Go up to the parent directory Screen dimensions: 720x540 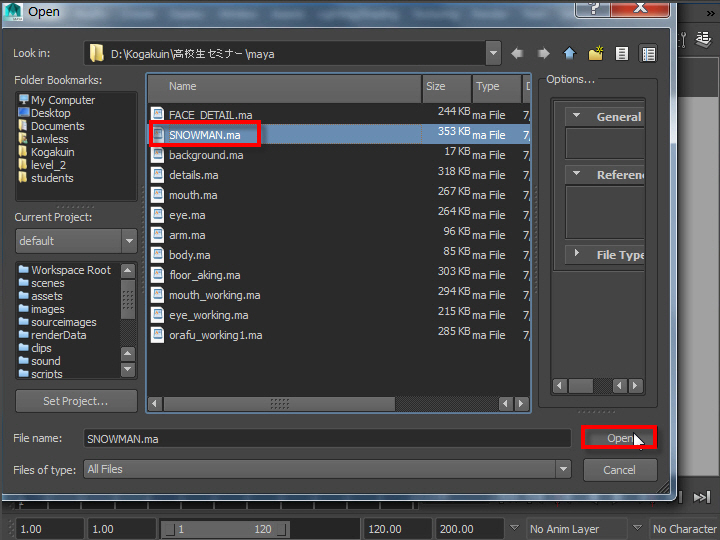pos(570,53)
